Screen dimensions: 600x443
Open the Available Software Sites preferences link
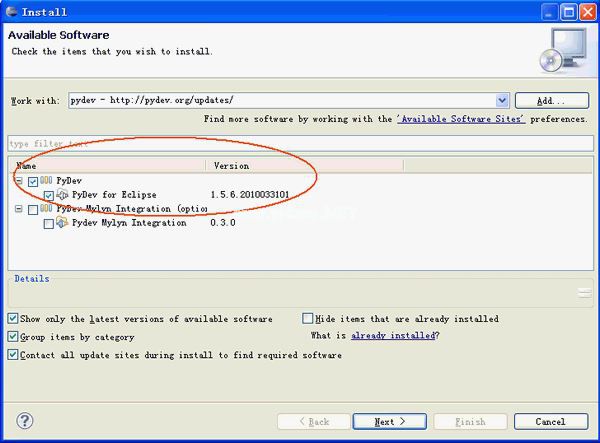coord(461,119)
